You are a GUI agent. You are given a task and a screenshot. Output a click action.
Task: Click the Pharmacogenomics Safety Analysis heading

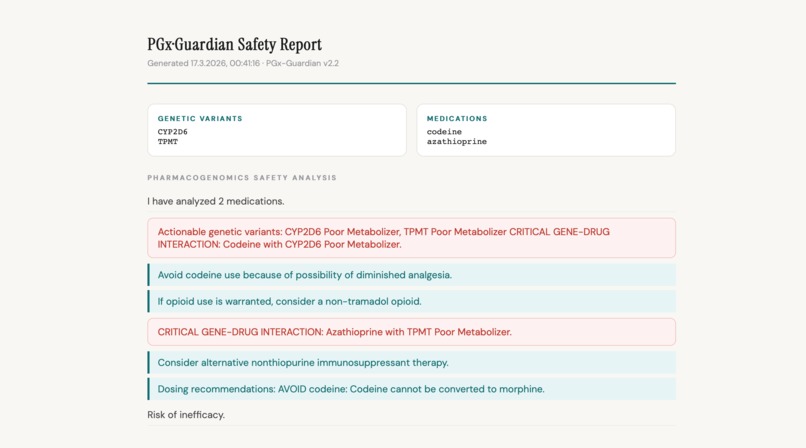242,177
